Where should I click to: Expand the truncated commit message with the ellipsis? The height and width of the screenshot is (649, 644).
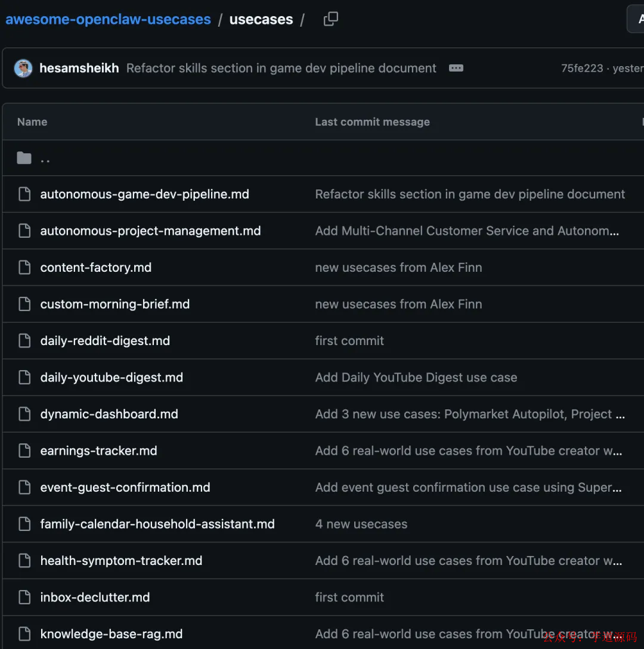click(456, 68)
